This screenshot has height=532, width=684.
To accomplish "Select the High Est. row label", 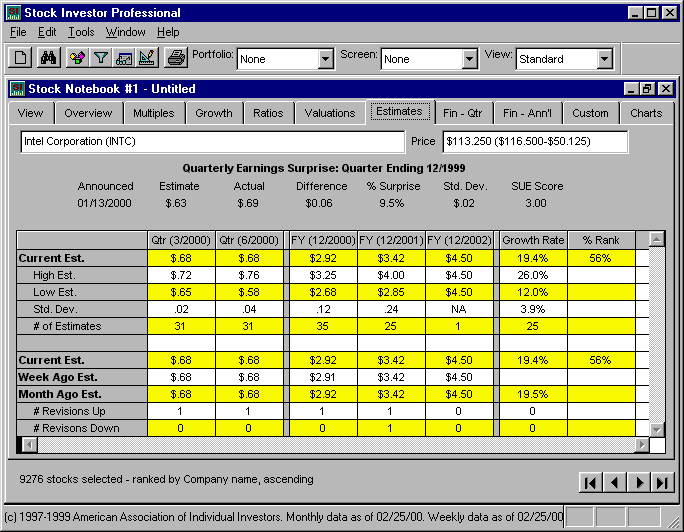I will click(82, 275).
